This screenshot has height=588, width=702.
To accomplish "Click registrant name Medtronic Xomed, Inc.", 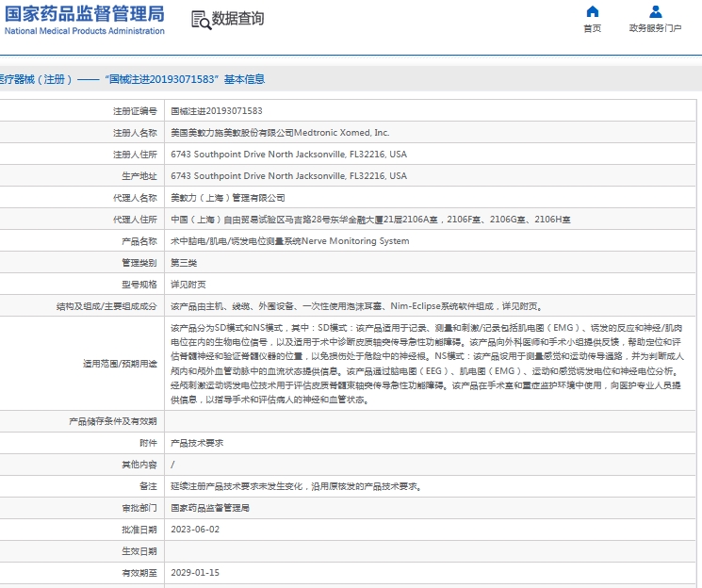I will (x=342, y=133).
